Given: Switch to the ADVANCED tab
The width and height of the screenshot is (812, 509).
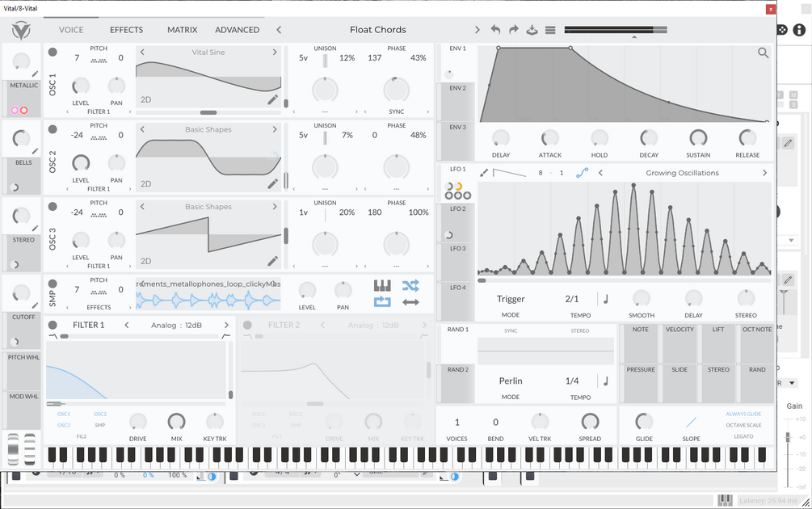Looking at the screenshot, I should (x=238, y=30).
